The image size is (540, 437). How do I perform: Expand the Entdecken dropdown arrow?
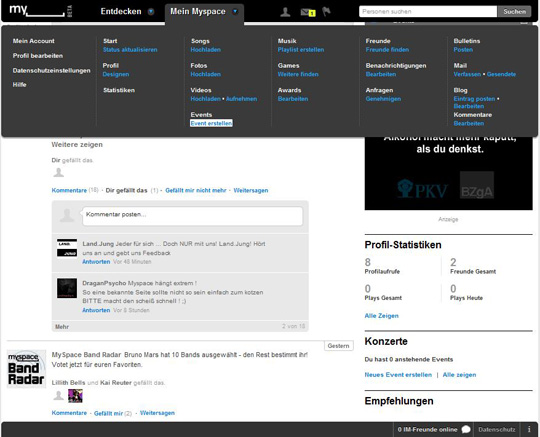(151, 11)
